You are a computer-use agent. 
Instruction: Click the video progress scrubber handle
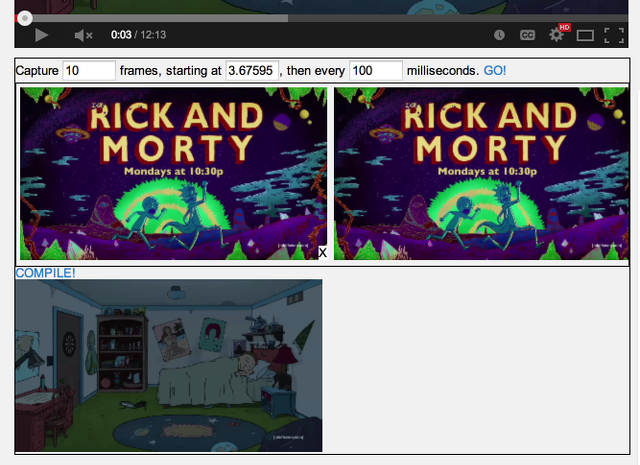click(25, 18)
